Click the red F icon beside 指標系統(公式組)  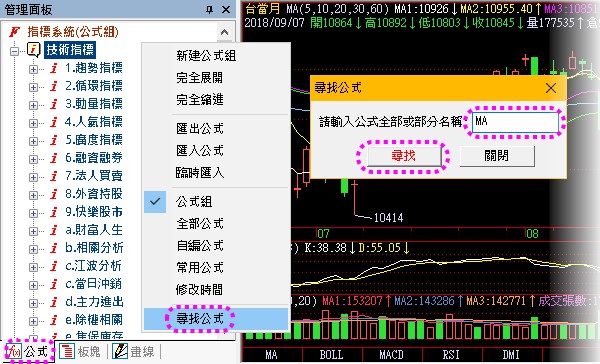[x=14, y=31]
